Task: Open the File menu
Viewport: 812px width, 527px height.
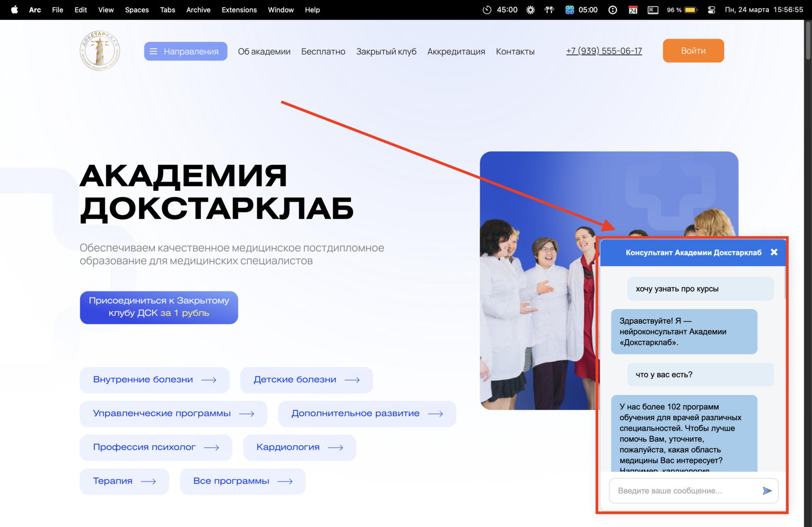Action: [x=58, y=10]
